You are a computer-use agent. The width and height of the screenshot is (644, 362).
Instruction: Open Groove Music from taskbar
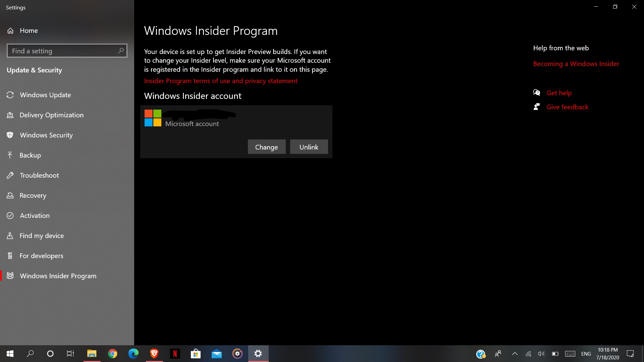237,354
